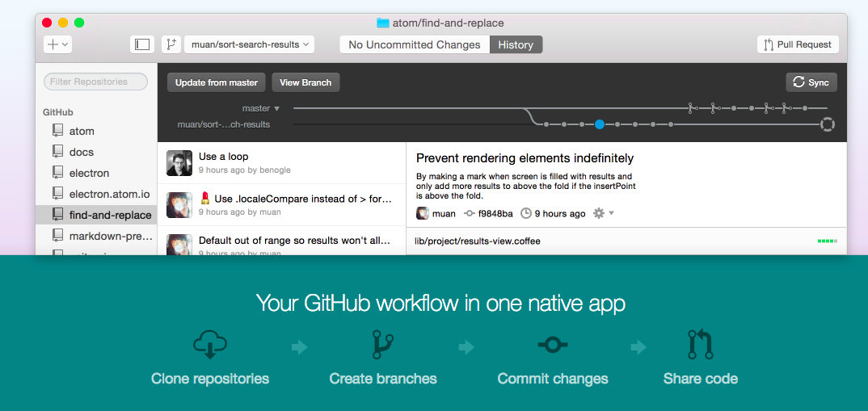
Task: Click the 'Create branches' label
Action: point(382,379)
